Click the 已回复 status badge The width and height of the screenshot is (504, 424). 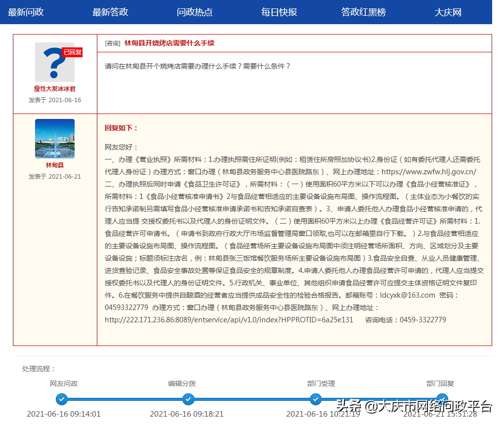[x=72, y=52]
